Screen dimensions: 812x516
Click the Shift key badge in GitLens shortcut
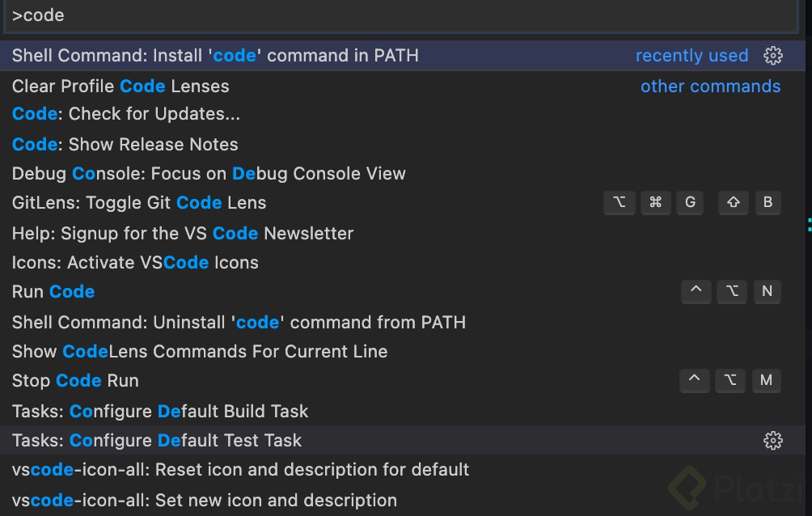click(x=734, y=202)
